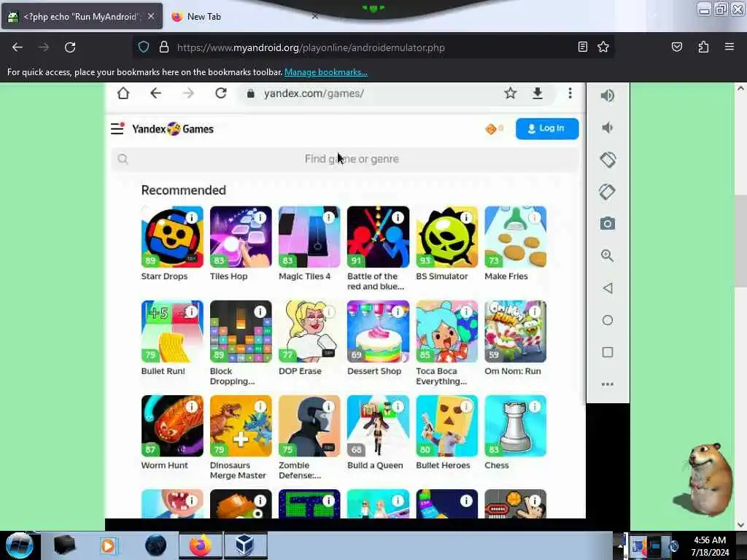Click the Om Nom: Run title
Image resolution: width=747 pixels, height=560 pixels.
[513, 371]
